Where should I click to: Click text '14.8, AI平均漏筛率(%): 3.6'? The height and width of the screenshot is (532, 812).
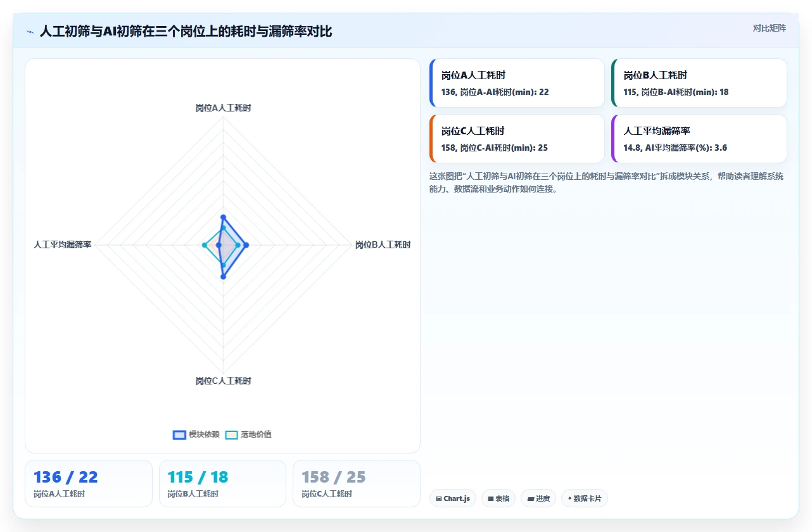pyautogui.click(x=675, y=148)
